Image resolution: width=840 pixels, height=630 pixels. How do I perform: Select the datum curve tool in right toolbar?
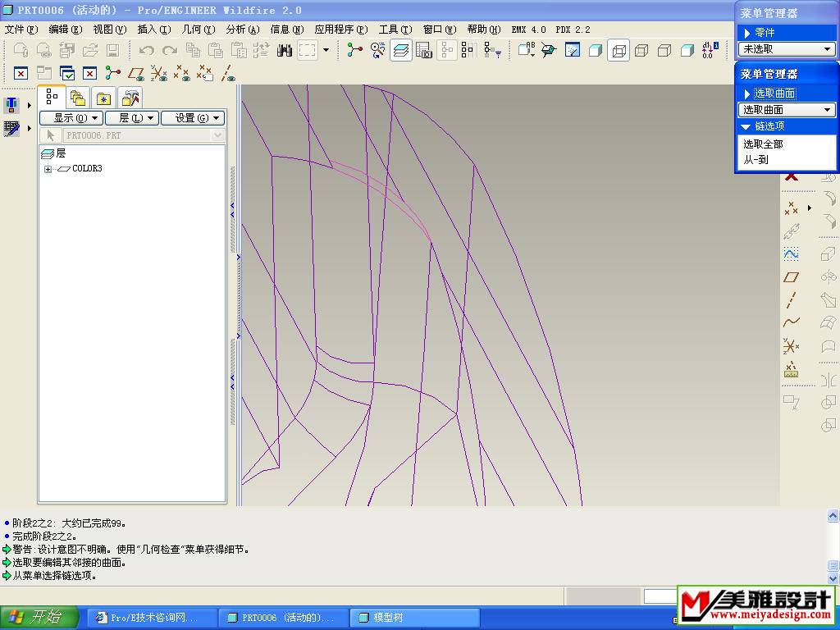point(791,322)
